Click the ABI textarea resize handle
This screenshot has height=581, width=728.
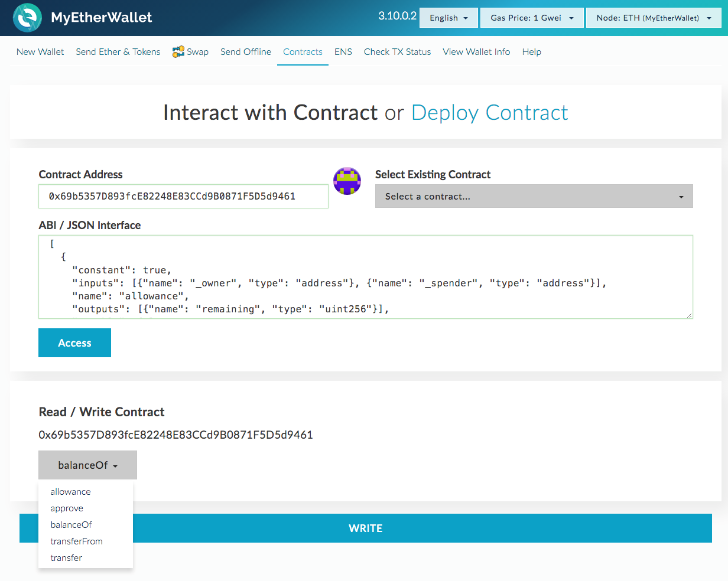(x=689, y=315)
